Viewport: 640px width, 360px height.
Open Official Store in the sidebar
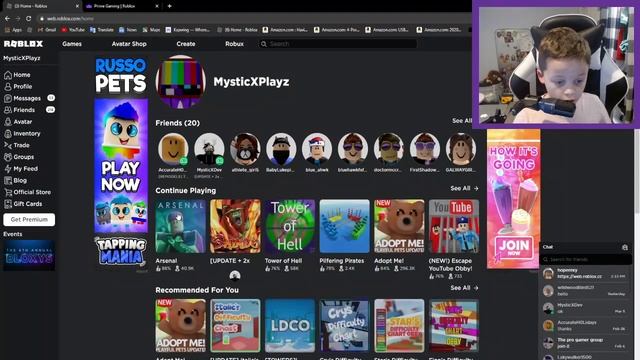27,192
